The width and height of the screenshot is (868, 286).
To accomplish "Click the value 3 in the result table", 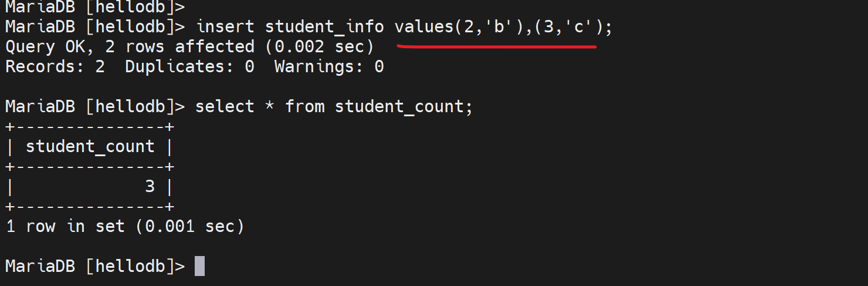I will (x=150, y=186).
